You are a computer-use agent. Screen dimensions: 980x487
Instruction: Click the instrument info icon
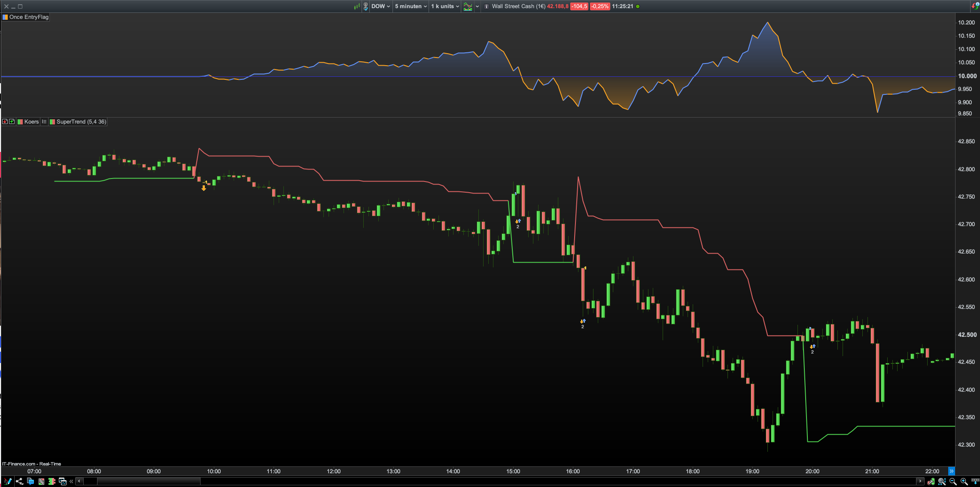click(487, 6)
